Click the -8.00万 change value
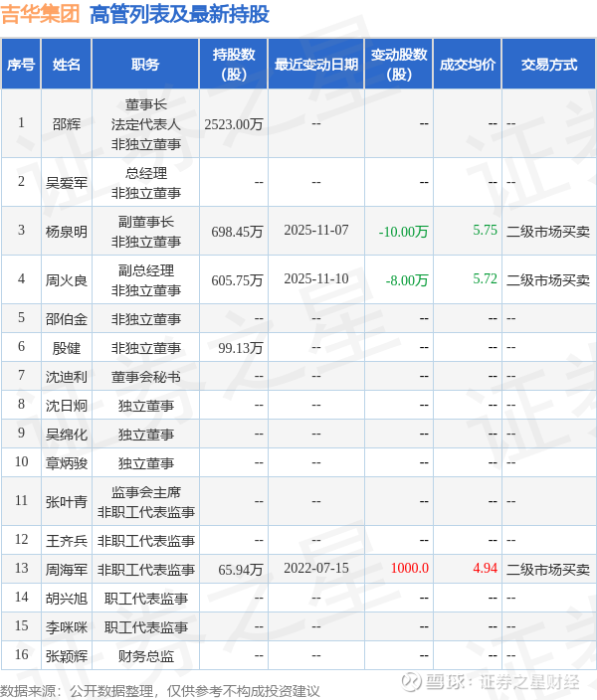This screenshot has width=597, height=700. (407, 280)
